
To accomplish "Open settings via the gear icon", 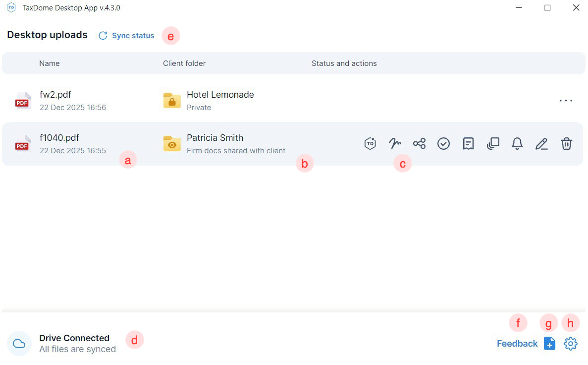I will [571, 344].
